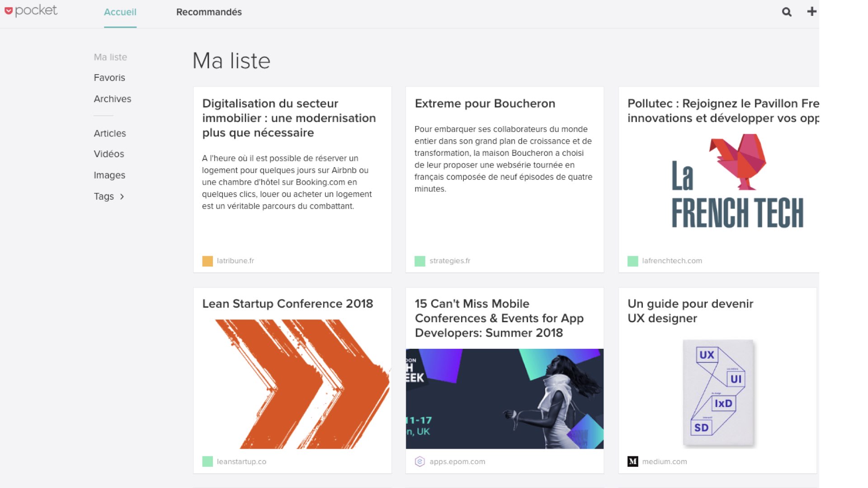Click the lafrenchtech.com source link

coord(672,261)
